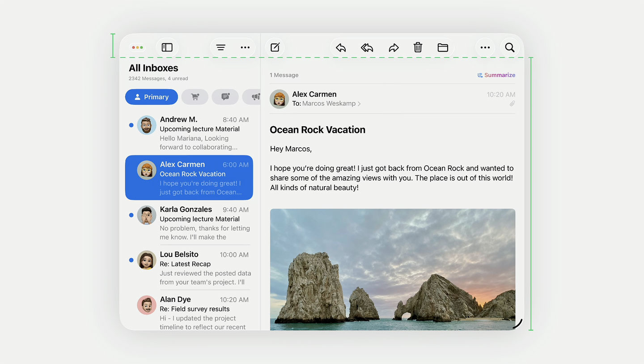Open the mailbox list more options ellipsis

[245, 47]
